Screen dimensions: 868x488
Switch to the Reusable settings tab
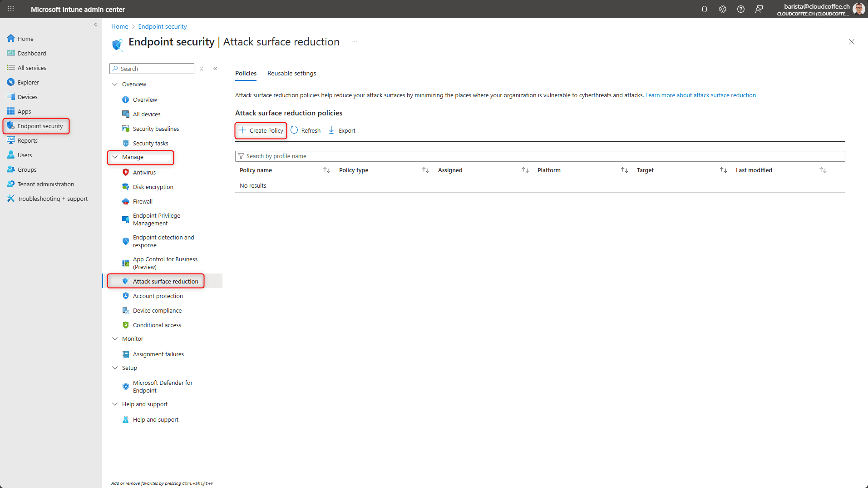click(291, 73)
